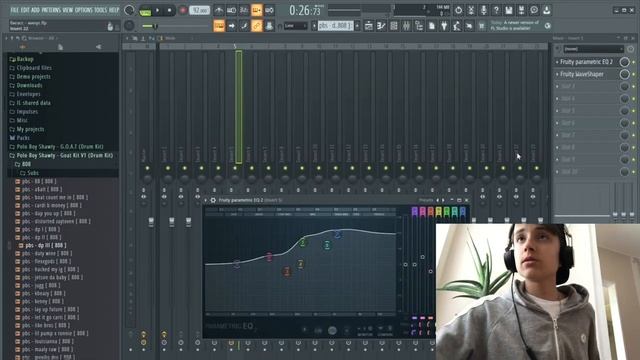Open the plugin picker icon

click(444, 26)
